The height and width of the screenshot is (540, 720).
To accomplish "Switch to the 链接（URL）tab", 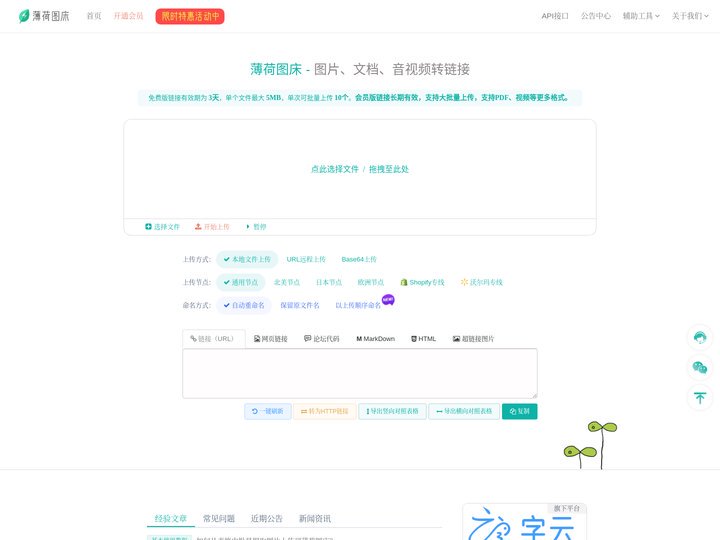I will pos(214,339).
